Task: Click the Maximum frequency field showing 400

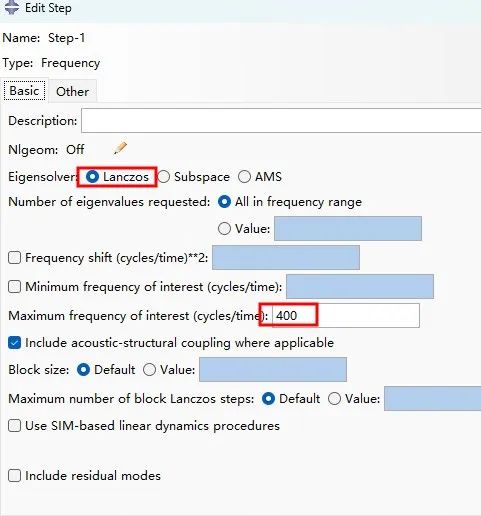Action: [346, 315]
